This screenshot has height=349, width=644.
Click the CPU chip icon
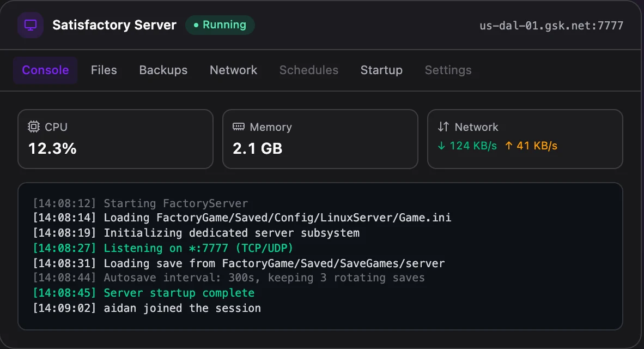pyautogui.click(x=34, y=127)
